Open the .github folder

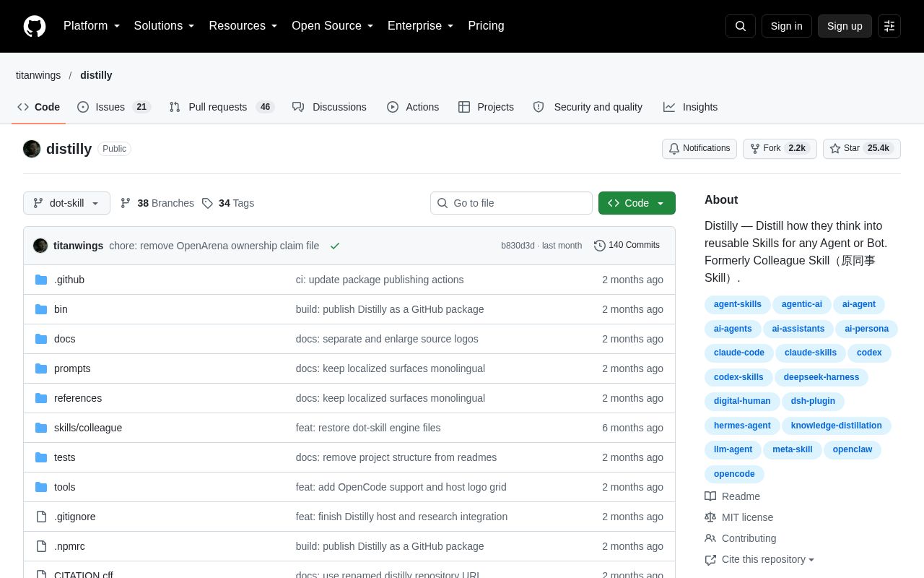coord(69,280)
